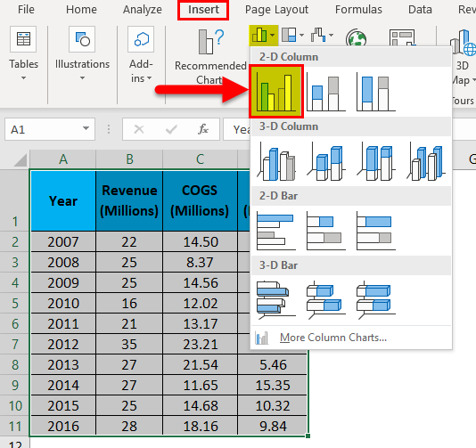
Task: Select row 2 header
Action: (15, 241)
